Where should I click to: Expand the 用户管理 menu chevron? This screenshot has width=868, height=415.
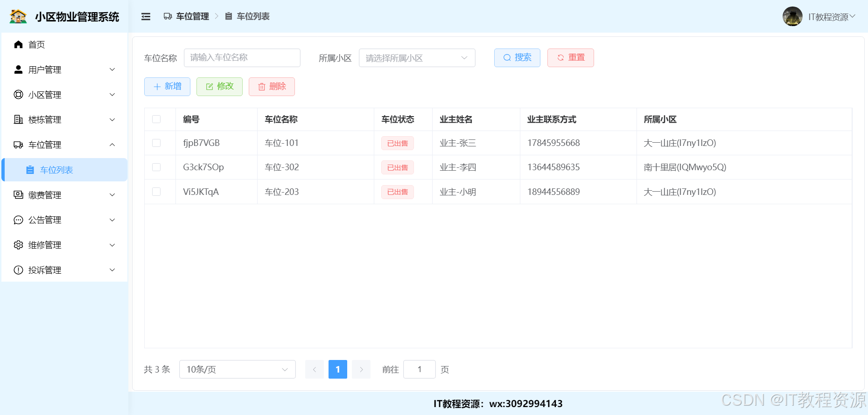click(112, 69)
